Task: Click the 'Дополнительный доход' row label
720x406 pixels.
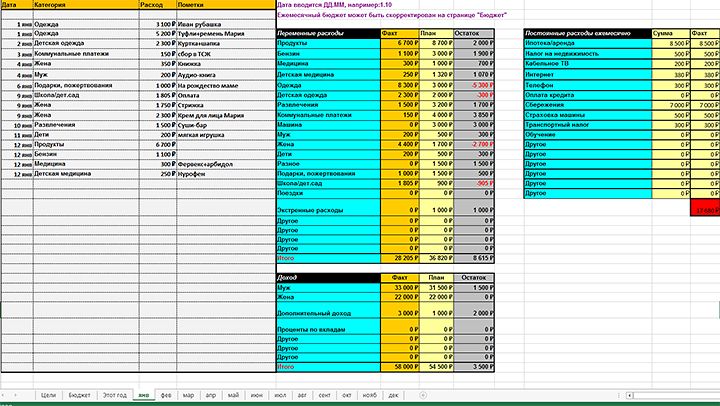Action: [x=328, y=310]
